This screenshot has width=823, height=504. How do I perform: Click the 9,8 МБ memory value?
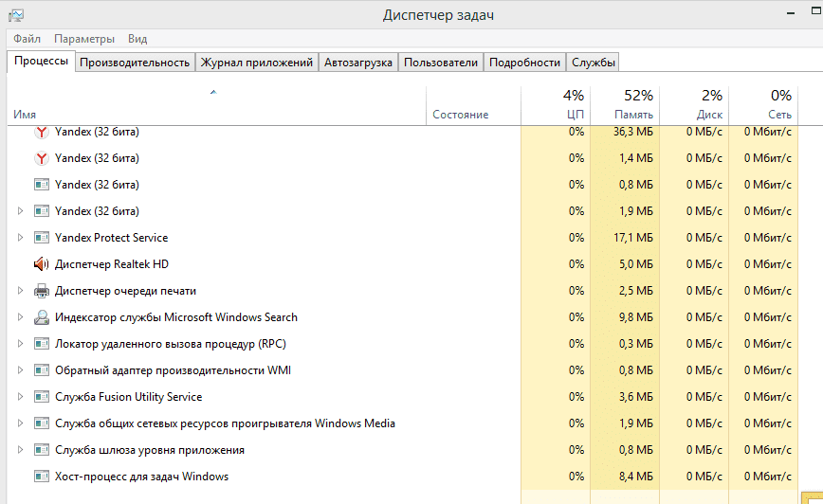pos(636,317)
